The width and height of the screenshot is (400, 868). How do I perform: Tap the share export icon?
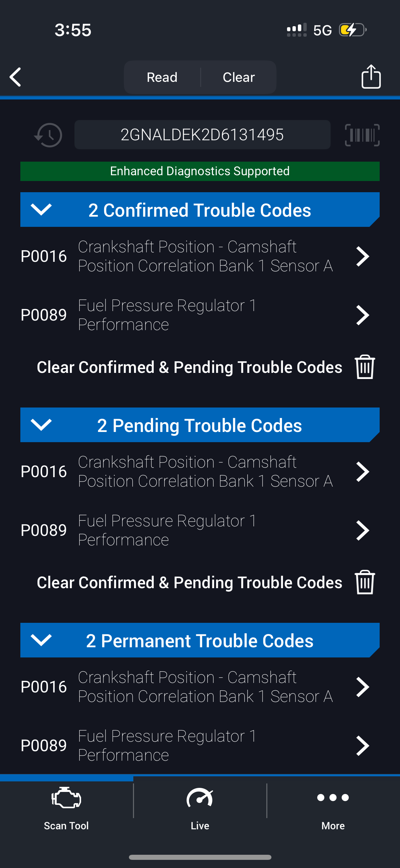pyautogui.click(x=371, y=77)
